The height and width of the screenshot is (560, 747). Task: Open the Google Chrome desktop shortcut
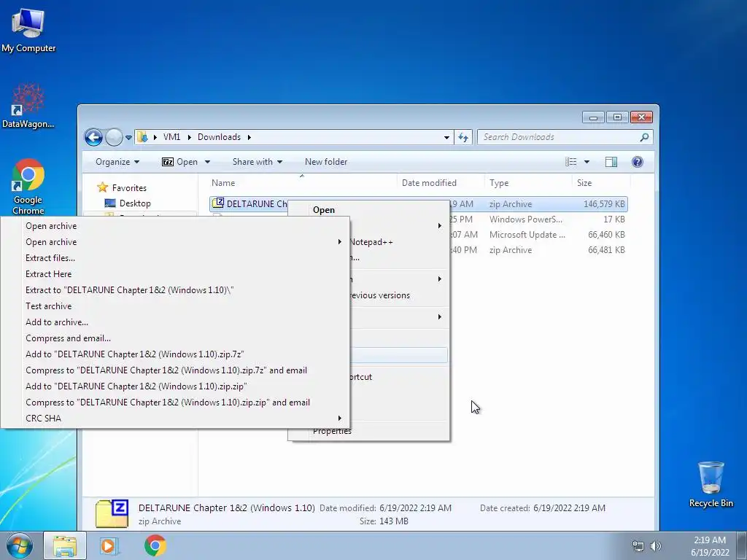28,186
